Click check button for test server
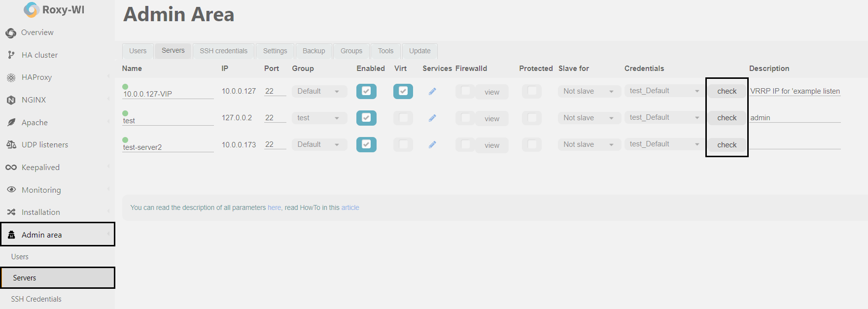The image size is (868, 309). tap(727, 118)
